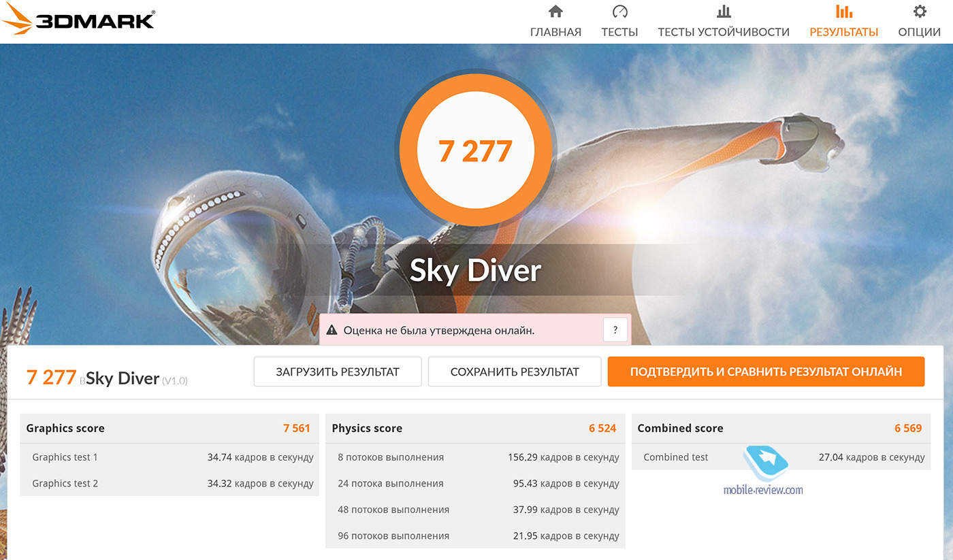Click the question mark help button
Image resolution: width=953 pixels, height=560 pixels.
click(615, 330)
